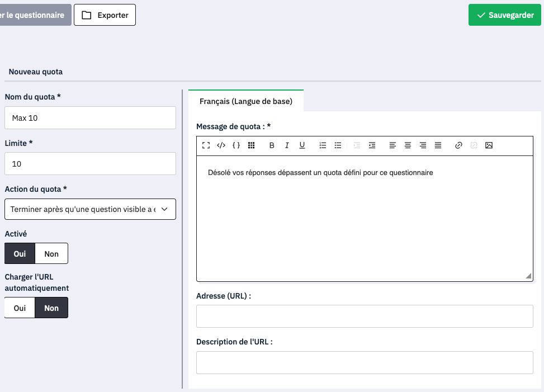Image resolution: width=544 pixels, height=392 pixels.
Task: Switch editor to source code view
Action: 221,145
